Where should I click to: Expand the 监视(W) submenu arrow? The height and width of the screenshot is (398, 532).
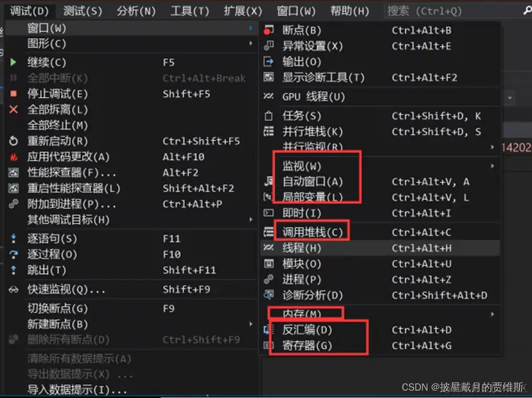point(492,166)
